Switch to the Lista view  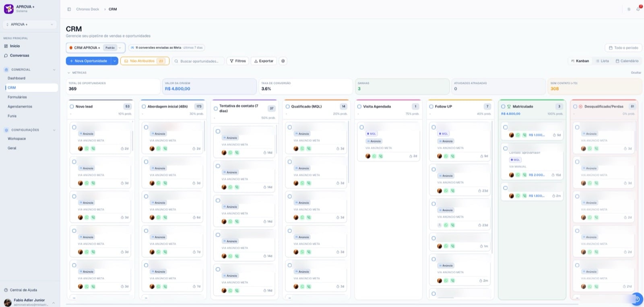click(602, 61)
